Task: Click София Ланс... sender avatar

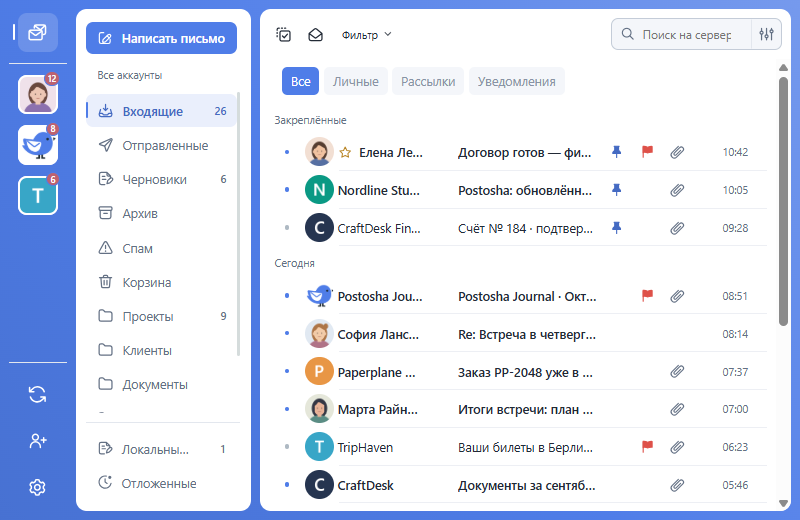Action: [x=319, y=334]
